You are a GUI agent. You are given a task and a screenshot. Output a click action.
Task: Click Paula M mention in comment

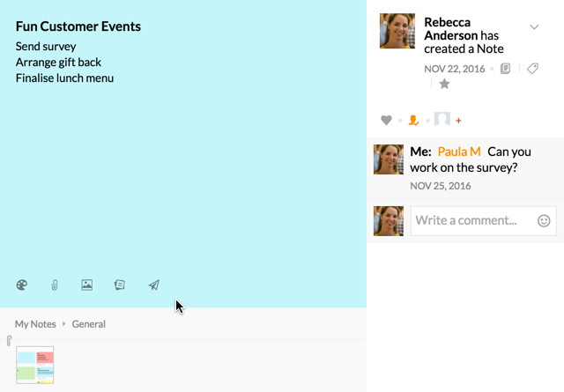[x=459, y=152]
